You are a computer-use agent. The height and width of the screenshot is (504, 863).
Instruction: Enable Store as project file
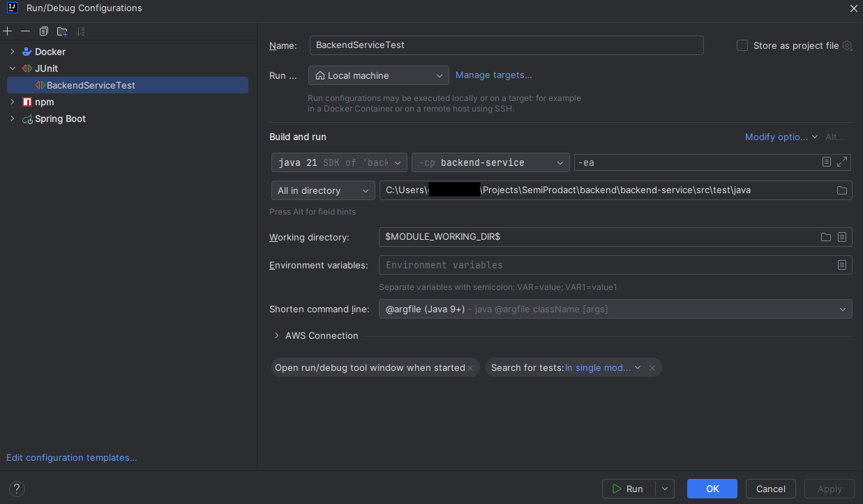click(742, 45)
